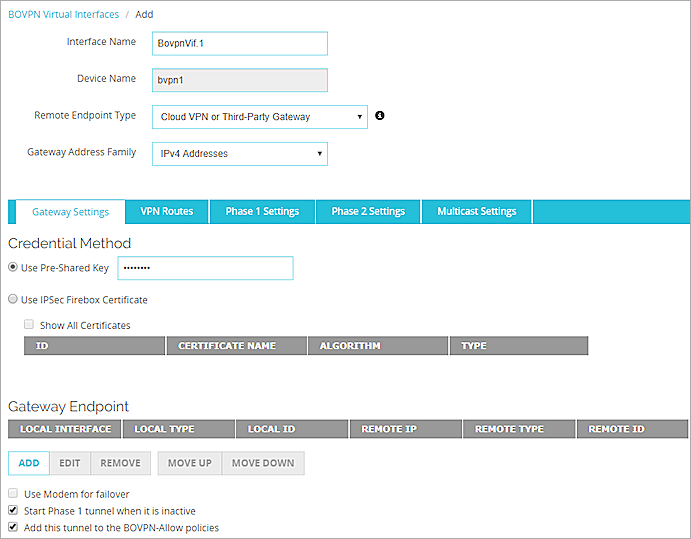Uncheck Start Phase 1 tunnel when inactive
This screenshot has height=539, width=691.
coord(13,511)
